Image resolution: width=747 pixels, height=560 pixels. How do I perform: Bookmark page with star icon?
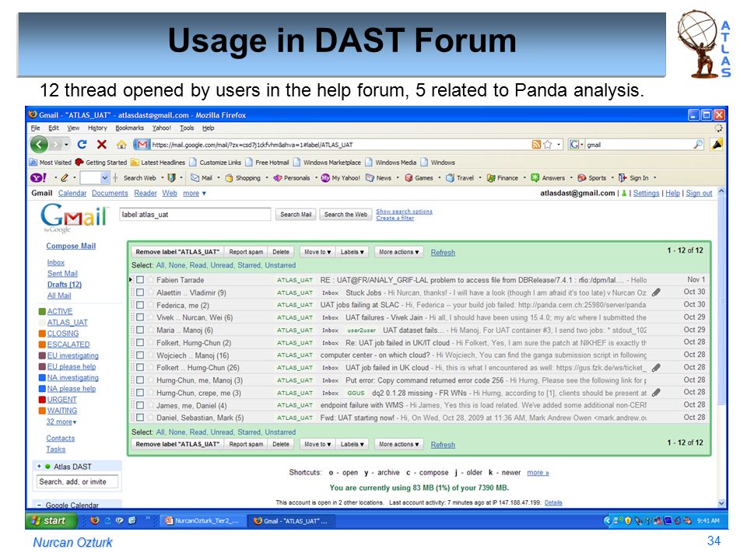(x=547, y=145)
